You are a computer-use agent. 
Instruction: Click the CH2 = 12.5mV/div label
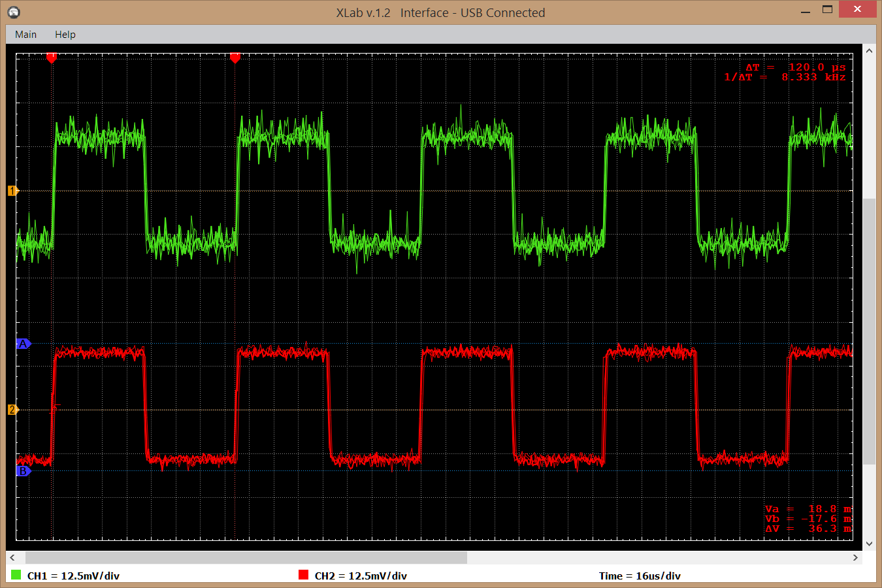point(361,576)
